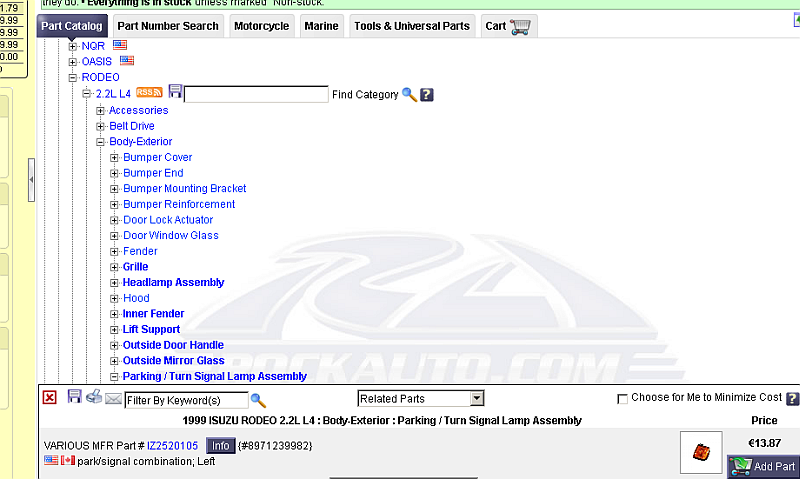Screen dimensions: 800x479
Task: Open the Inner Fender link
Action: tap(154, 314)
